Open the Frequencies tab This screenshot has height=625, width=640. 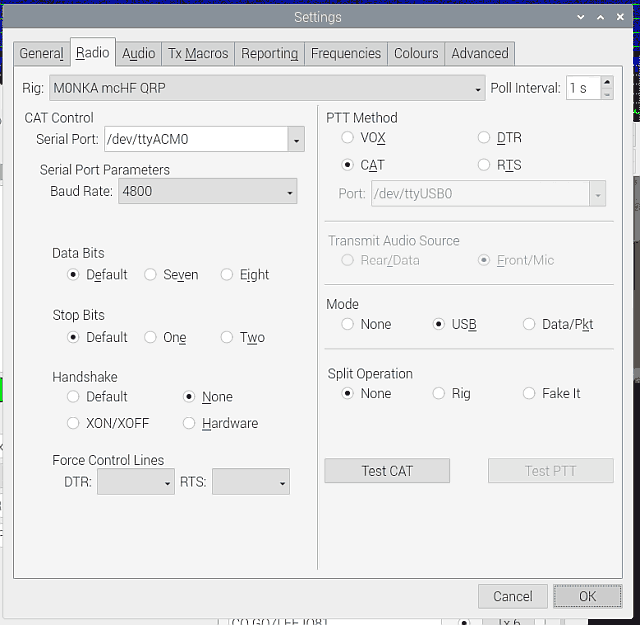(345, 53)
